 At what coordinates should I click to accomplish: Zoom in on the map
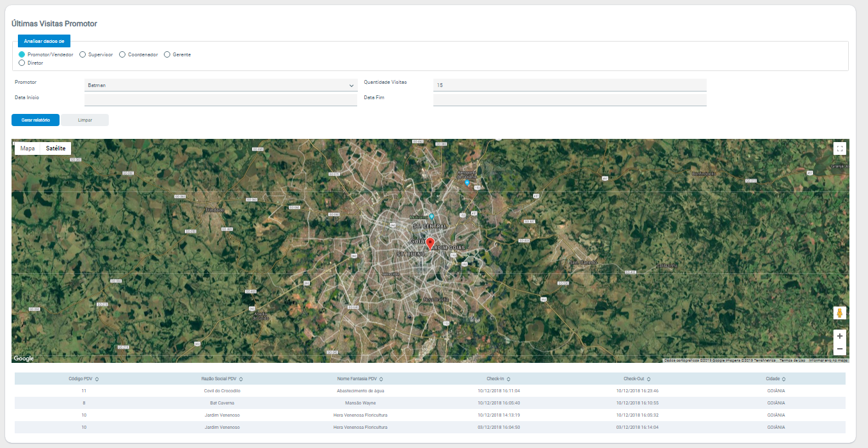(x=839, y=336)
